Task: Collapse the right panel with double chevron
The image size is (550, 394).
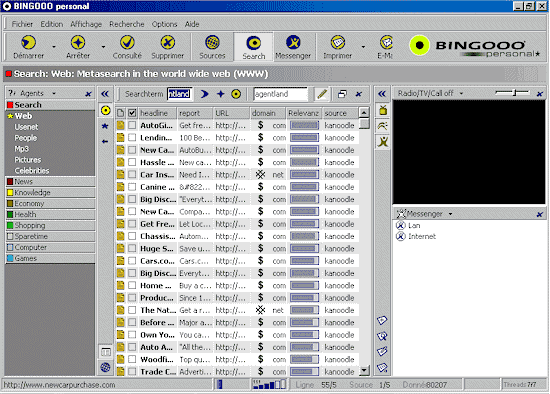Action: 382,94
